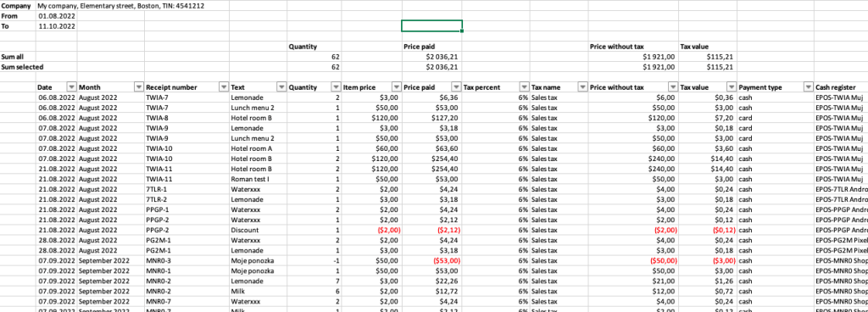Screen dimensions: 868x312
Task: Select the company address cell
Action: click(x=120, y=6)
